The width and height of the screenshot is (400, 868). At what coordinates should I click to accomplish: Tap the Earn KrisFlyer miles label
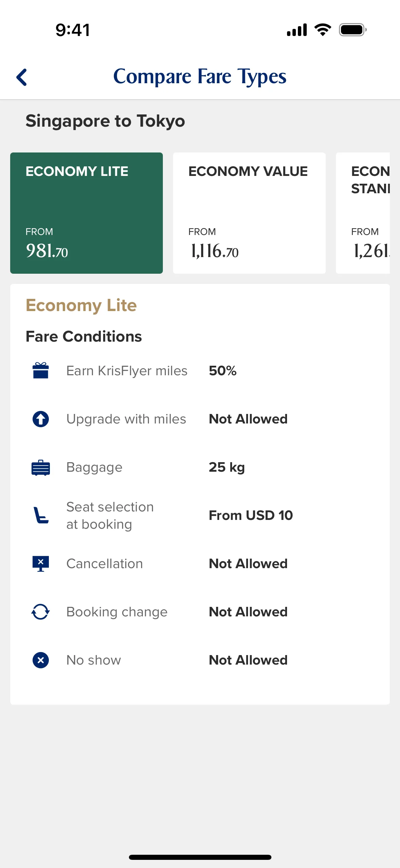[x=127, y=370]
